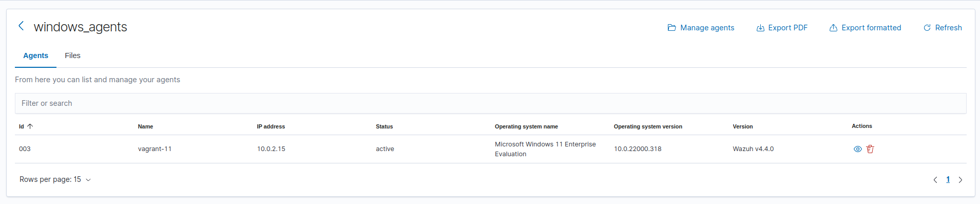Click the 10.0.22000.318 version cell
Screen dimensions: 980x204
[638, 149]
